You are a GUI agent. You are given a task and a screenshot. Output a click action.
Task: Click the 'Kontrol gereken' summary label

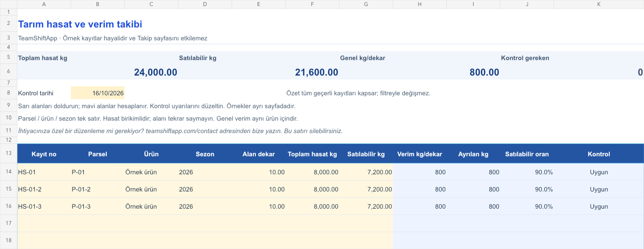pyautogui.click(x=525, y=58)
